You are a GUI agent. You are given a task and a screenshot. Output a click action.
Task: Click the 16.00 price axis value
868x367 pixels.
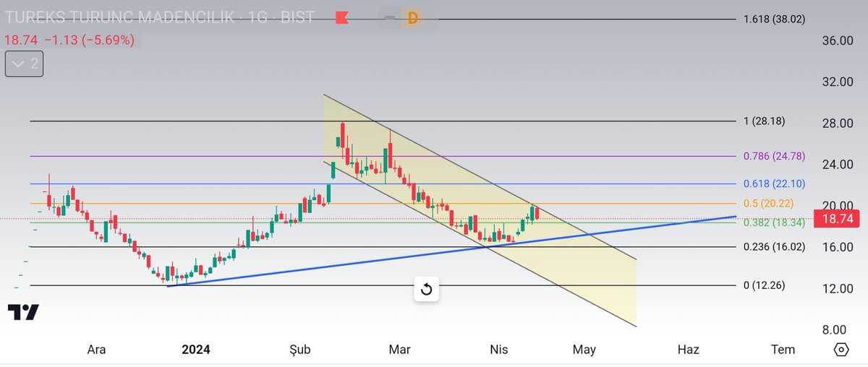pyautogui.click(x=838, y=247)
